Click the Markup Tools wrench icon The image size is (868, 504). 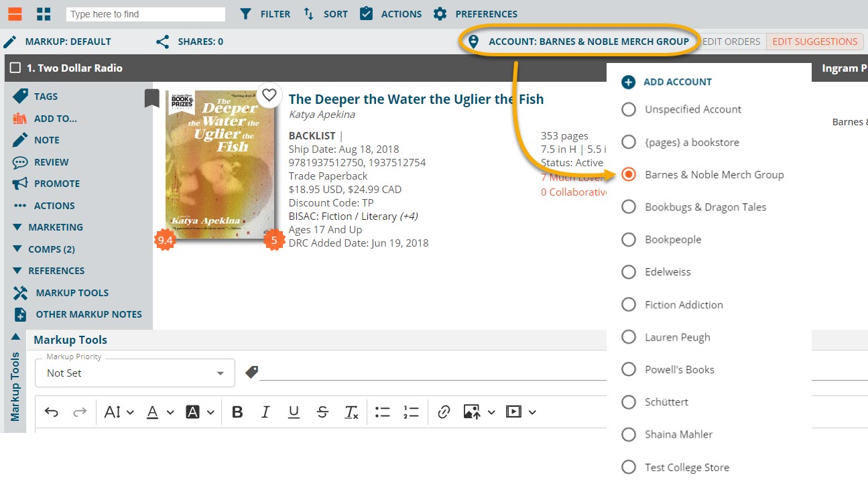(21, 293)
